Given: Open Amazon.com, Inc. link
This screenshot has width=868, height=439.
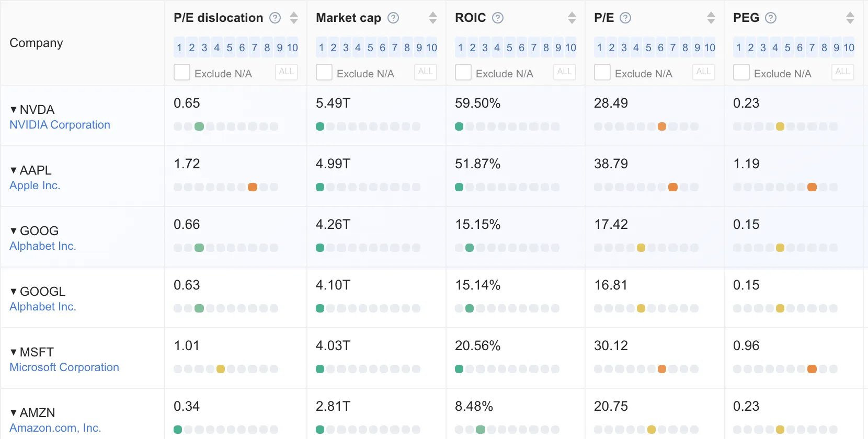Looking at the screenshot, I should click(x=55, y=428).
